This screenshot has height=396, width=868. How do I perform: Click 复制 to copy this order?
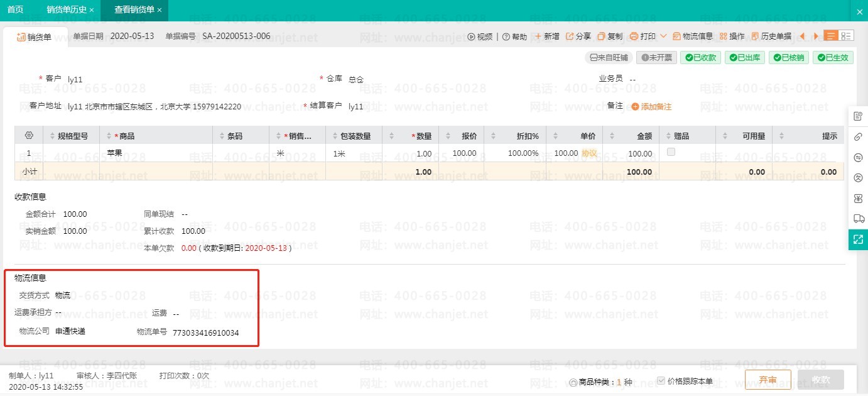click(x=610, y=36)
